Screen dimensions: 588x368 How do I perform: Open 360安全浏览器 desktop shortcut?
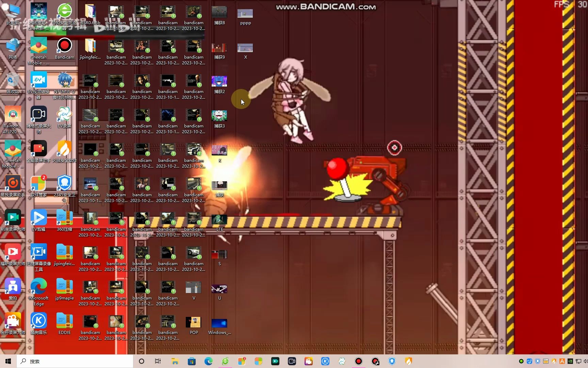[64, 17]
